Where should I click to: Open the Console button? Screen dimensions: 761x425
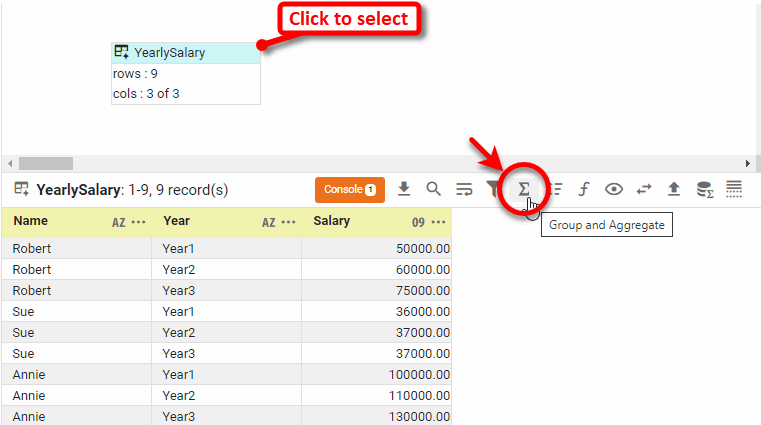point(349,189)
